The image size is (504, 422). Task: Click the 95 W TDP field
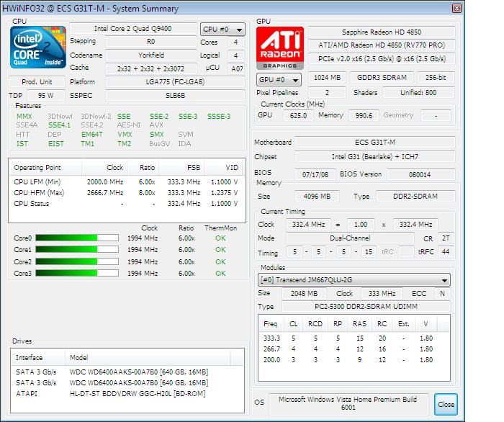tap(46, 96)
